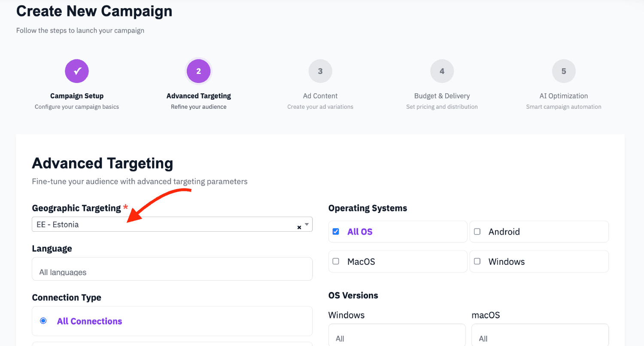The width and height of the screenshot is (644, 346).
Task: Click the Campaign Setup step label
Action: click(77, 96)
